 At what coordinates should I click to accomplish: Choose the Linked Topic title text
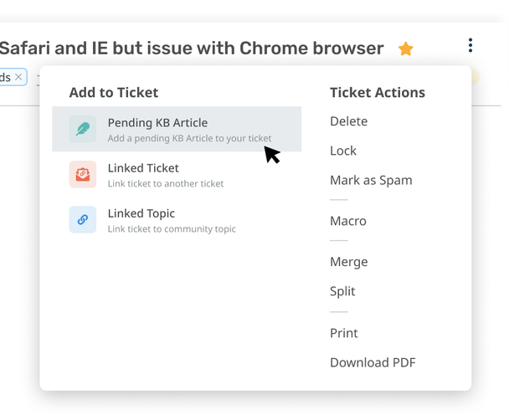tap(141, 213)
